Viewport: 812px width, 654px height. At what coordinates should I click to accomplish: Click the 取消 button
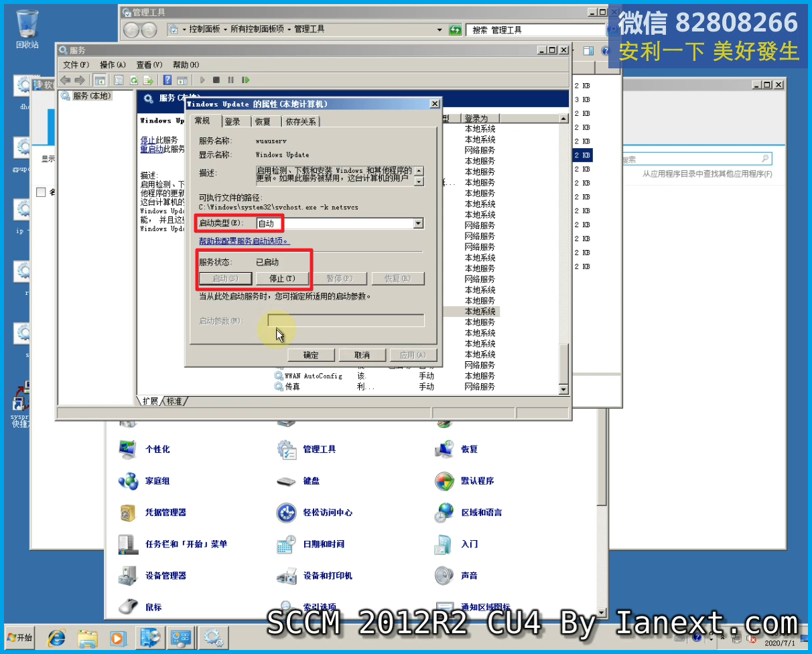362,355
